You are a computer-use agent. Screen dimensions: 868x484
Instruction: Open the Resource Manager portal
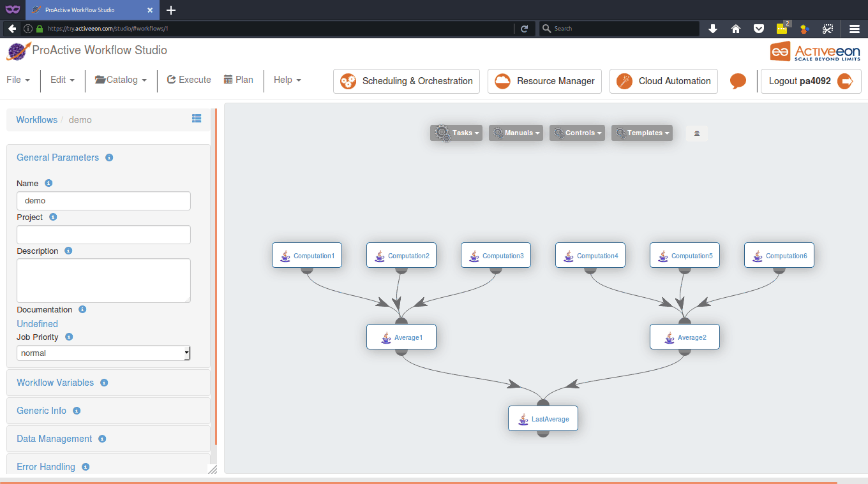(x=544, y=81)
